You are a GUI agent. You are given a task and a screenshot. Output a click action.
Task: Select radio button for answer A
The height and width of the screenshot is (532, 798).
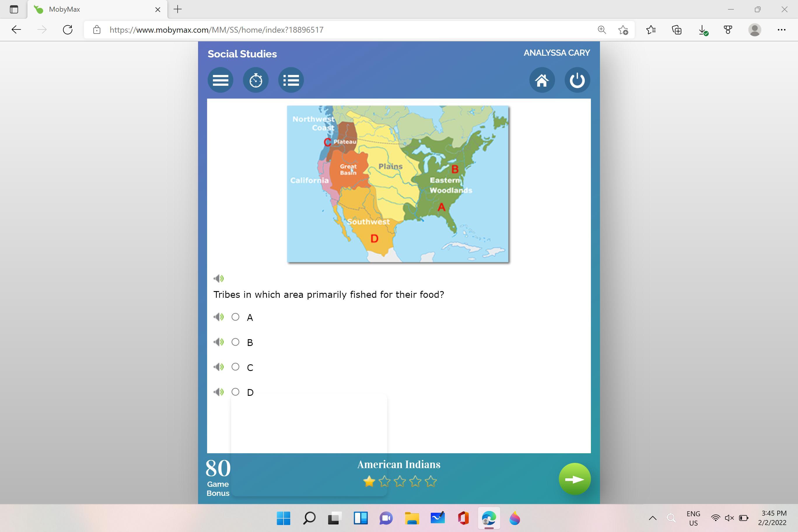(x=235, y=317)
